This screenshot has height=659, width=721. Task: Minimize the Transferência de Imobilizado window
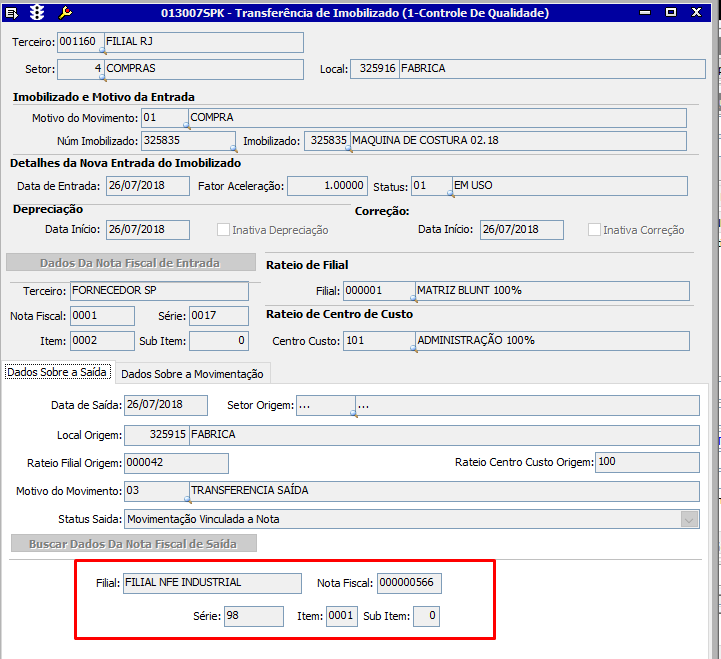point(646,12)
